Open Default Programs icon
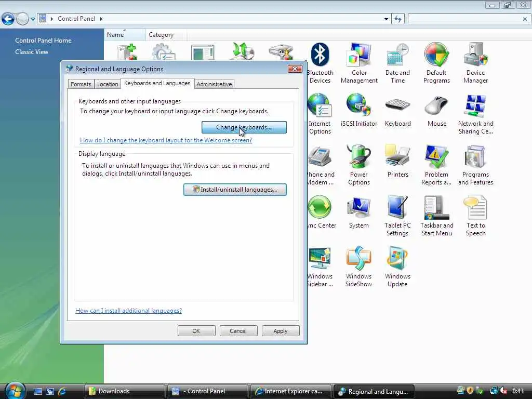The image size is (532, 399). [x=436, y=63]
